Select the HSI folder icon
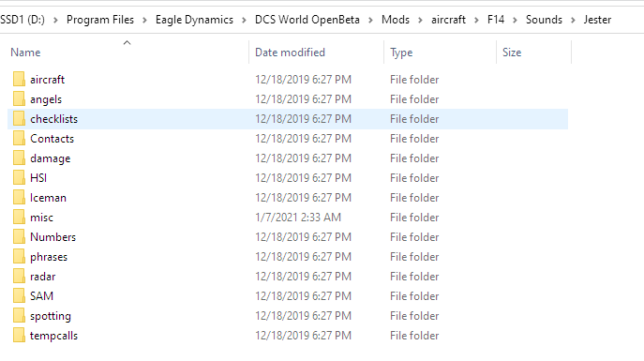The image size is (644, 361). [19, 178]
